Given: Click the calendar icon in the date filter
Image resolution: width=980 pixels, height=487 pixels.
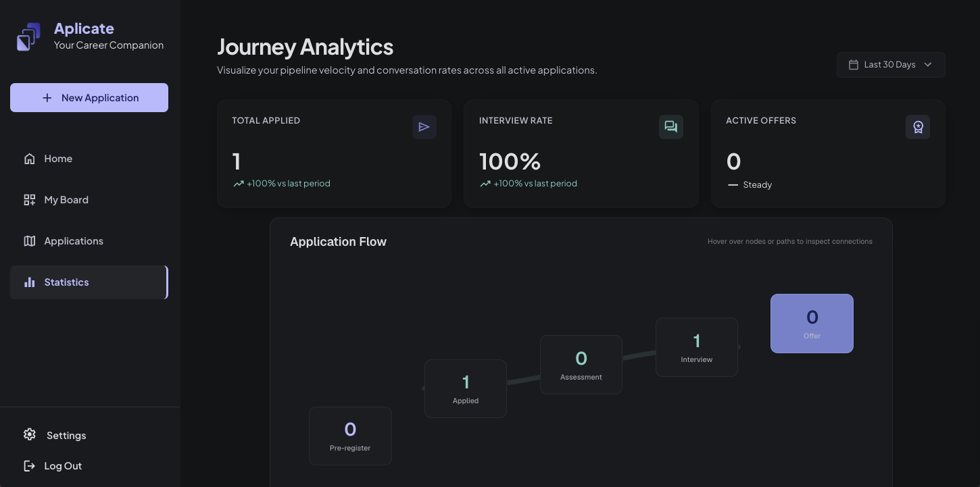Looking at the screenshot, I should (x=853, y=65).
